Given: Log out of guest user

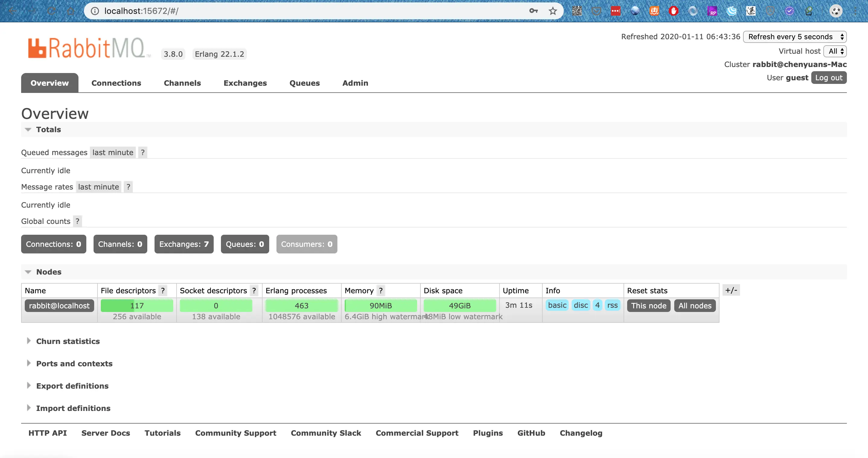Looking at the screenshot, I should 828,78.
